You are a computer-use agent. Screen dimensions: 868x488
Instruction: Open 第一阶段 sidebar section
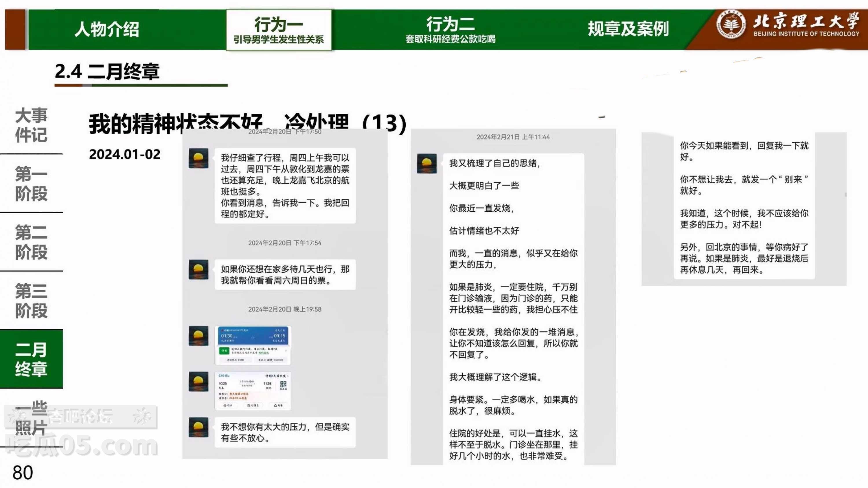31,184
